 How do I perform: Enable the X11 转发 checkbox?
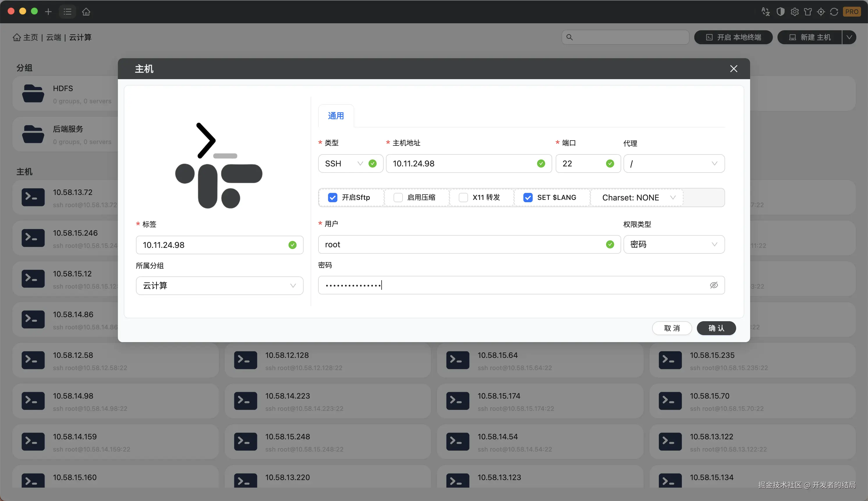coord(463,198)
